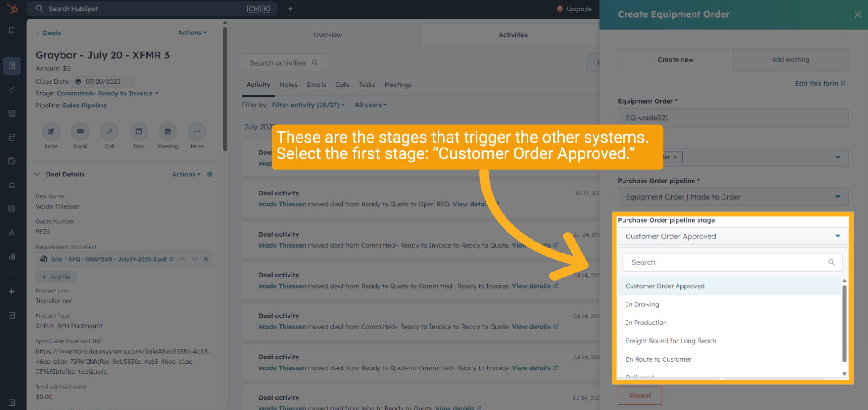Click the magnifier in Search activities
Viewport: 868px width, 410px height.
click(316, 63)
